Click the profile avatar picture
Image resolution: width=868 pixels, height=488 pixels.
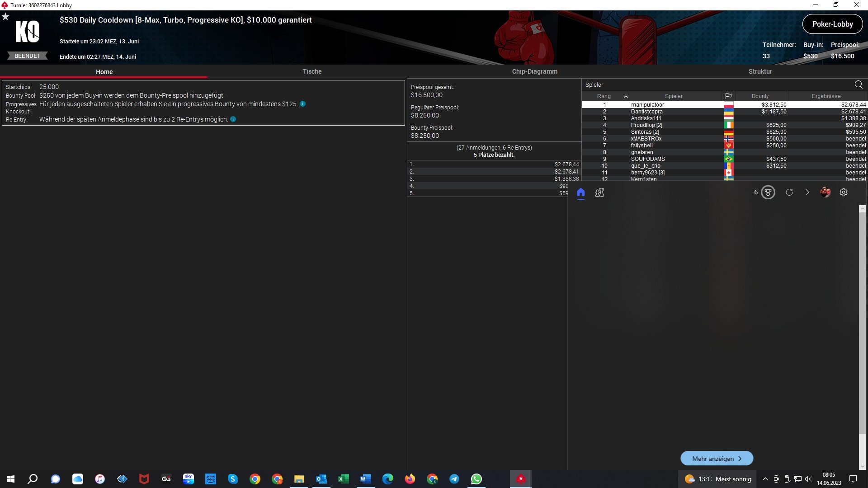[x=825, y=192]
